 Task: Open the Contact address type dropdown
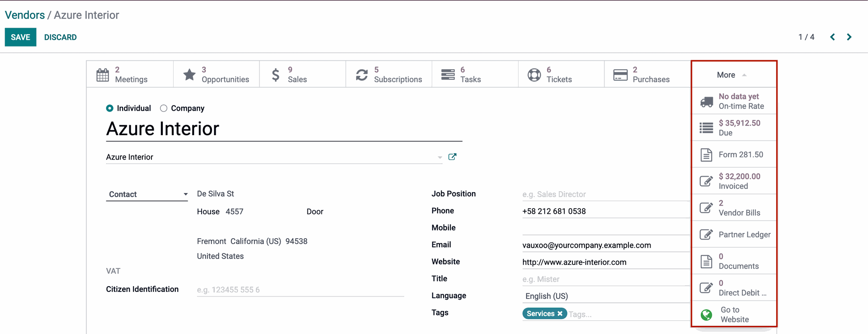147,194
